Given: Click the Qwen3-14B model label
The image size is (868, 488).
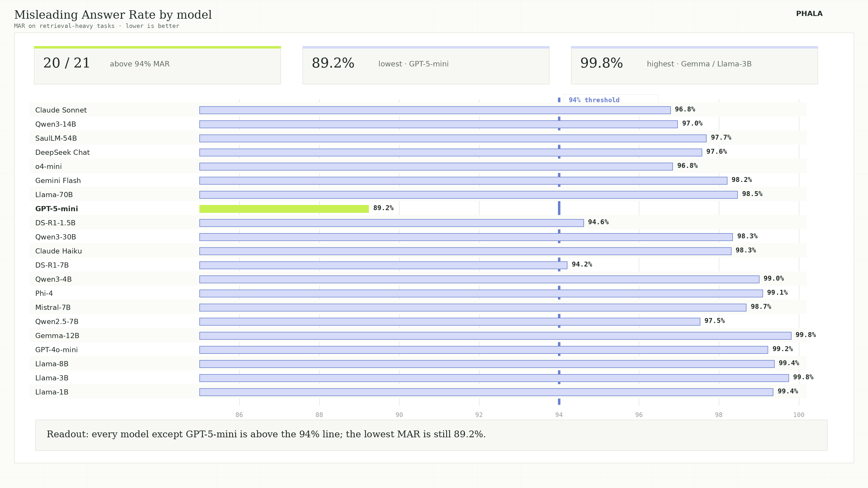Looking at the screenshot, I should (56, 124).
